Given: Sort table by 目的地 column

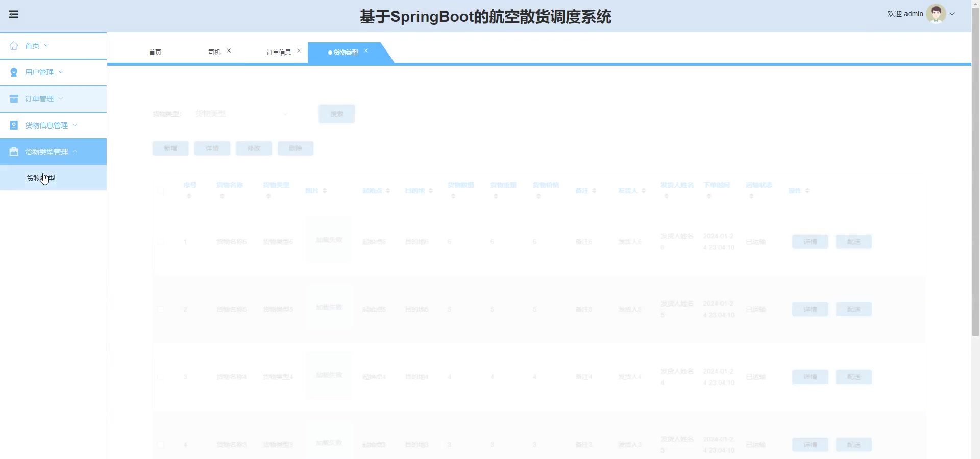Looking at the screenshot, I should 431,191.
